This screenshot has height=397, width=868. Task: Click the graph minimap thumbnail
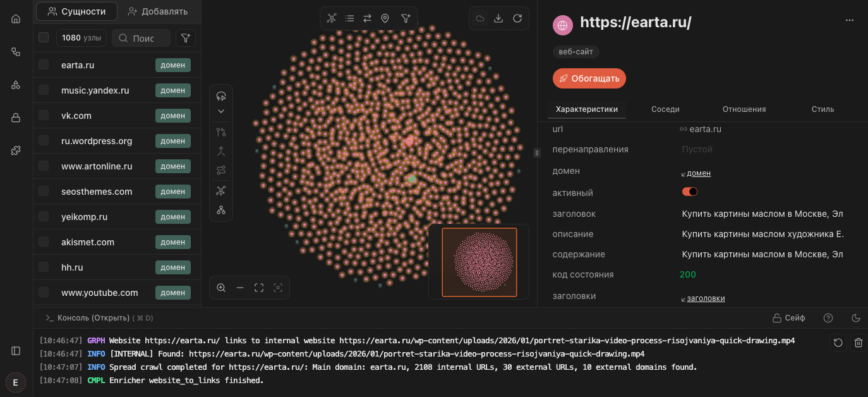pos(479,262)
